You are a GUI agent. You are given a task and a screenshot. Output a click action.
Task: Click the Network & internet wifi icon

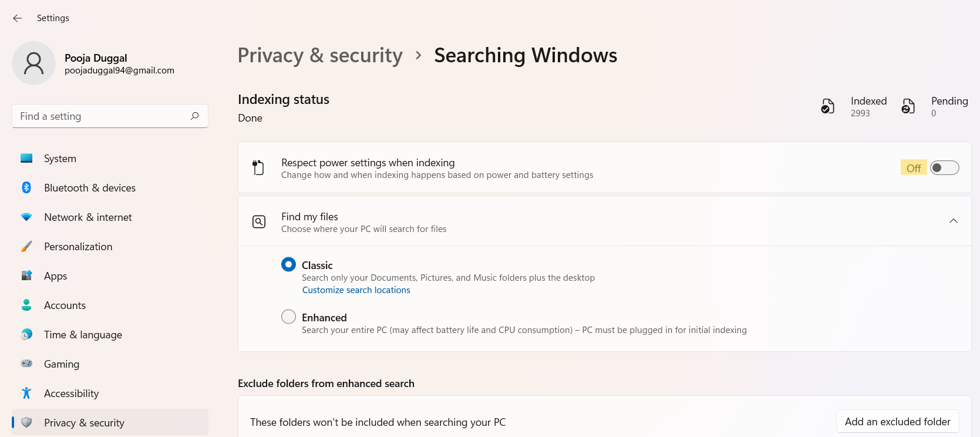tap(26, 217)
